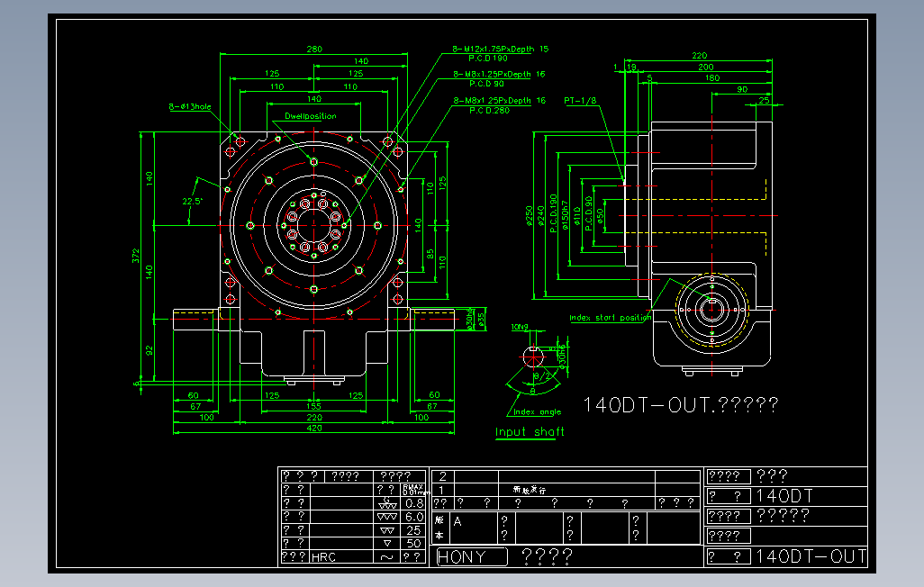This screenshot has width=924, height=587.
Task: Click the 'Index start position' annotation
Action: [611, 318]
